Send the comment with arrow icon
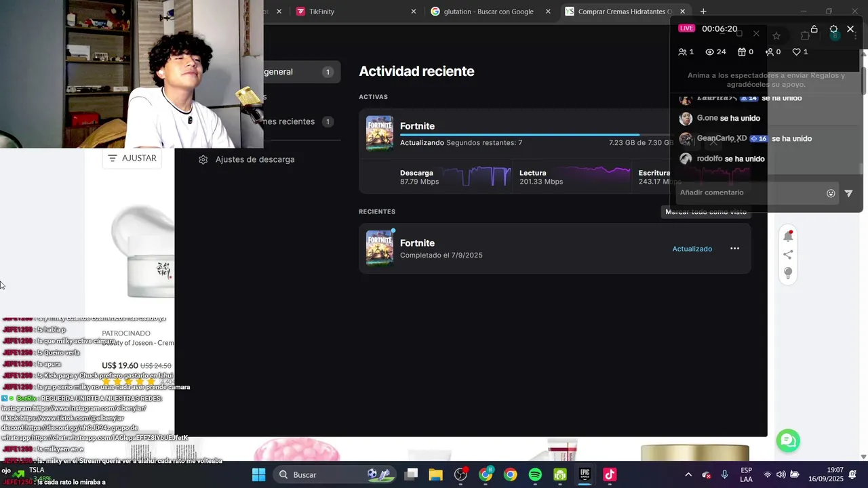 (x=848, y=193)
